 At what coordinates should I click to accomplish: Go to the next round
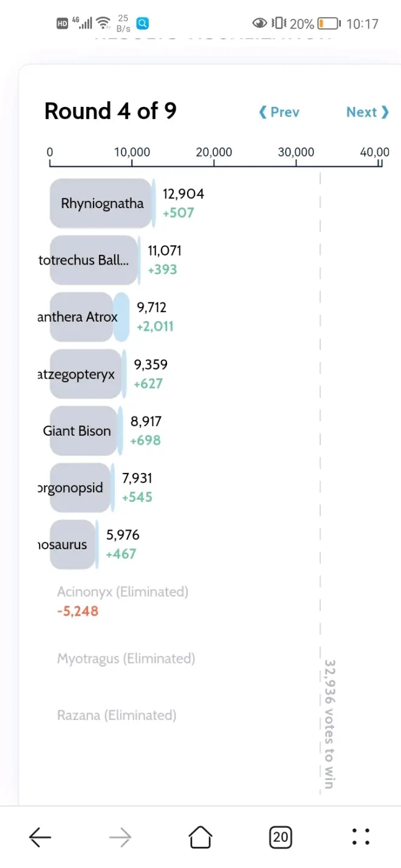pyautogui.click(x=367, y=112)
